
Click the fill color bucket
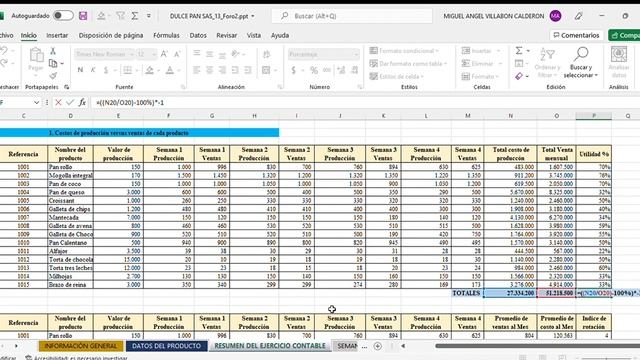point(150,70)
